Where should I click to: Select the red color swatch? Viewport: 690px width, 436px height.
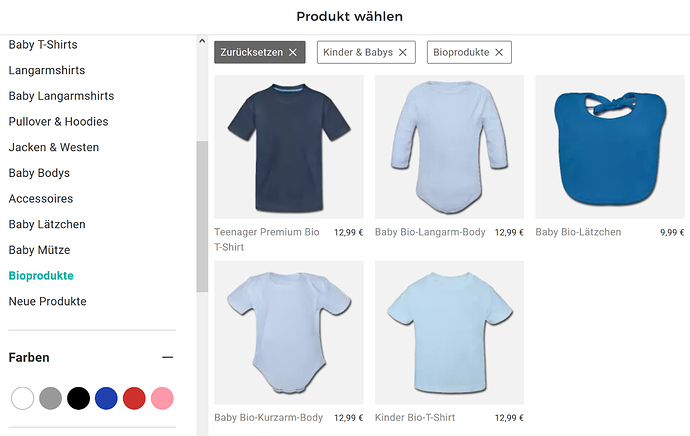click(x=134, y=398)
